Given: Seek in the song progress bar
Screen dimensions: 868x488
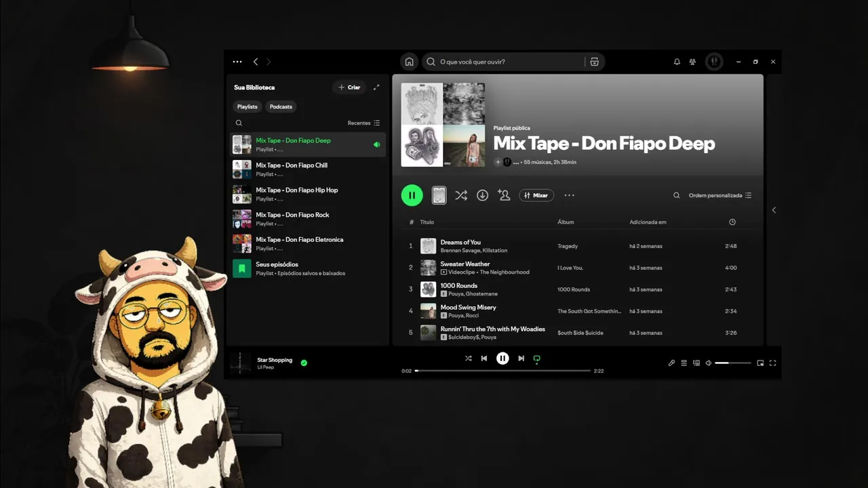Looking at the screenshot, I should click(x=502, y=371).
